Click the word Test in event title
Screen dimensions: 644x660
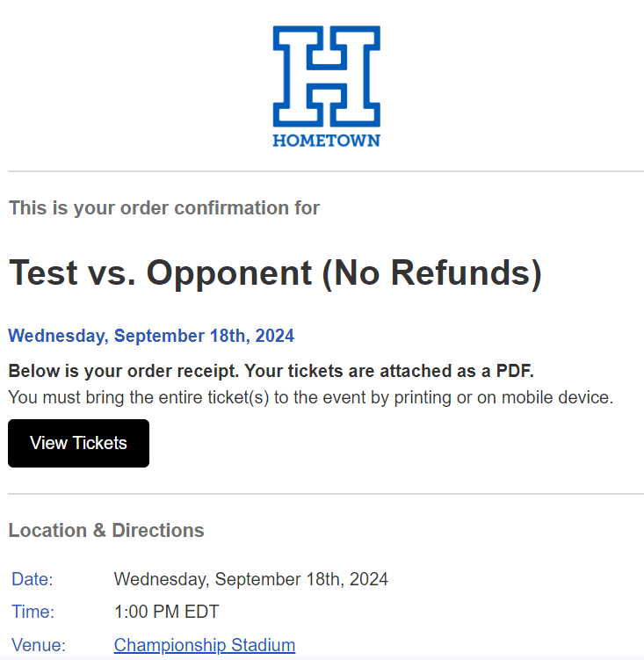coord(44,273)
